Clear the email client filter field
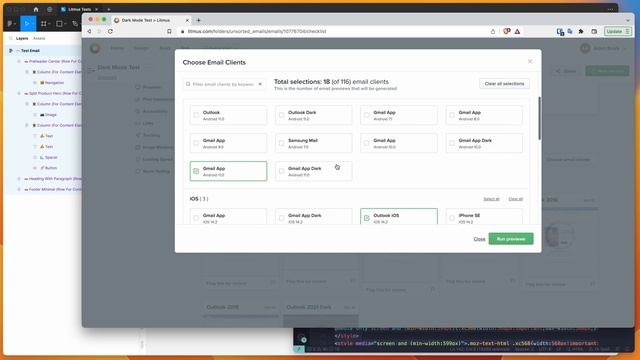This screenshot has height=360, width=640. tap(260, 84)
